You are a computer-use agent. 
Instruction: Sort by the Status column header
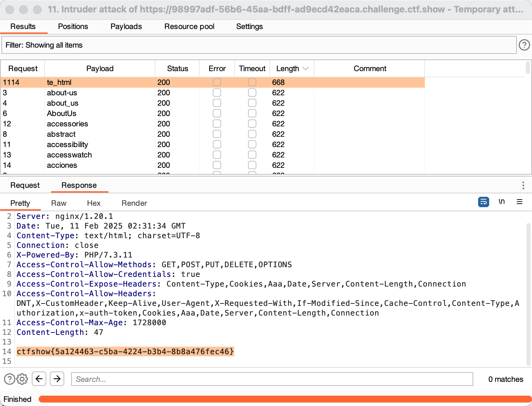pyautogui.click(x=178, y=68)
